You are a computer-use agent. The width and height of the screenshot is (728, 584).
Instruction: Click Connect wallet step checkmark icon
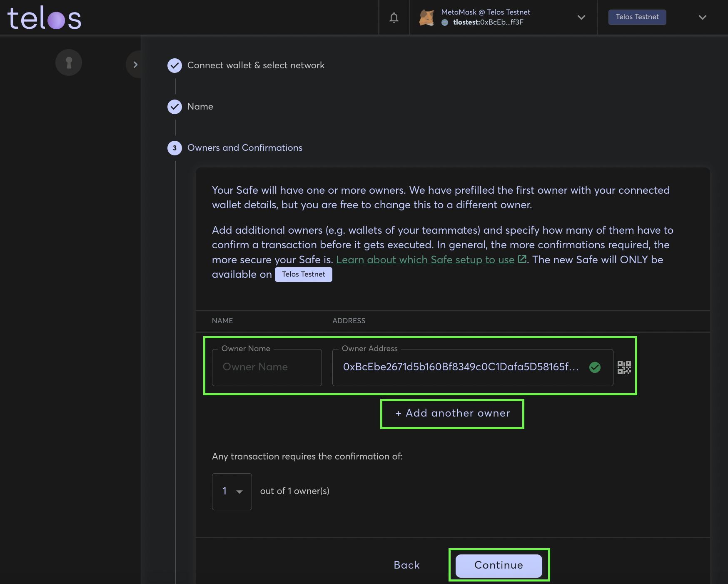(x=175, y=65)
